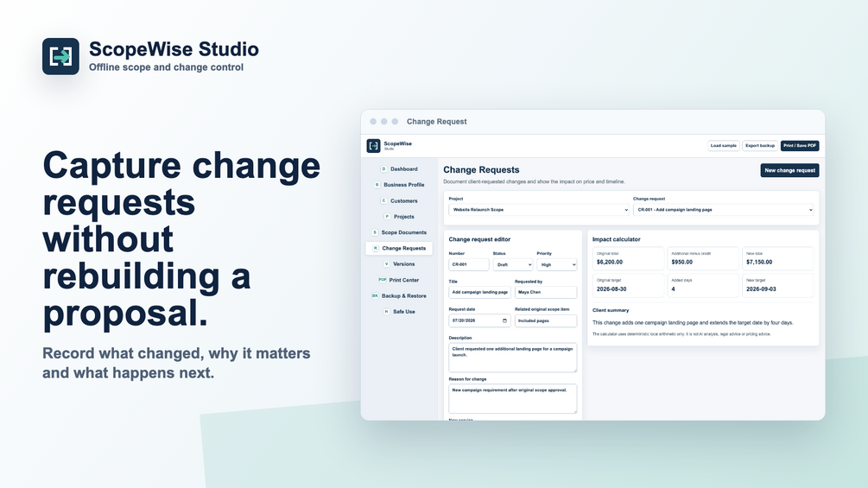Open the Safe Use page
868x488 pixels.
coord(399,312)
